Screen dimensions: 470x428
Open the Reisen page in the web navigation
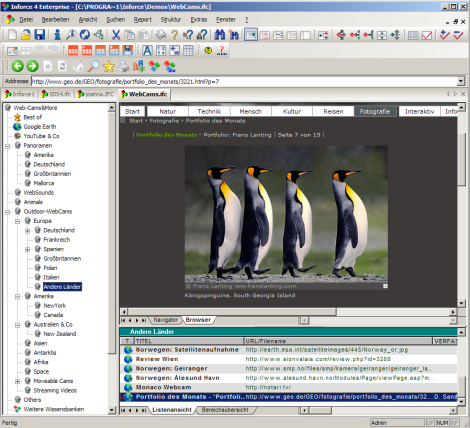[333, 111]
